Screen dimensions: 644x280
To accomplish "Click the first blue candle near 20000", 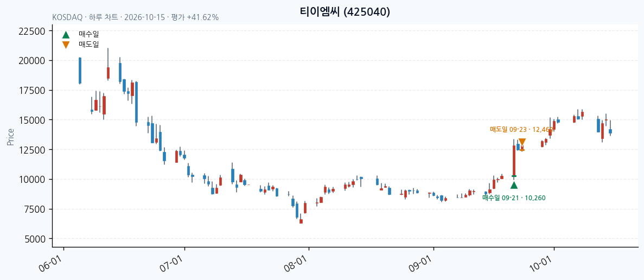I will coord(80,71).
